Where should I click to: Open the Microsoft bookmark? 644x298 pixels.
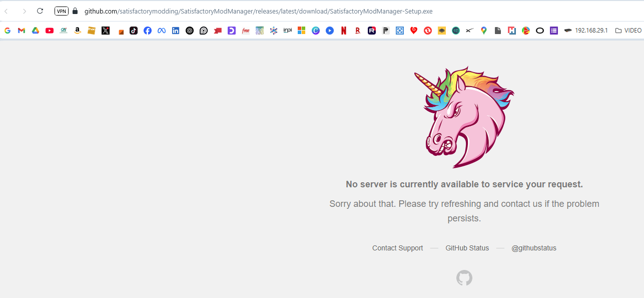coord(302,31)
